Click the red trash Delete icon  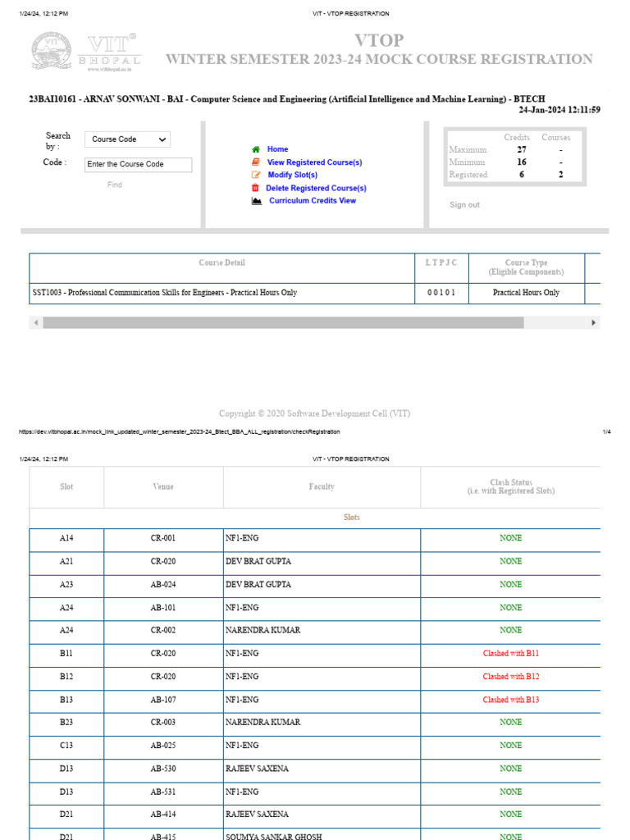click(255, 188)
